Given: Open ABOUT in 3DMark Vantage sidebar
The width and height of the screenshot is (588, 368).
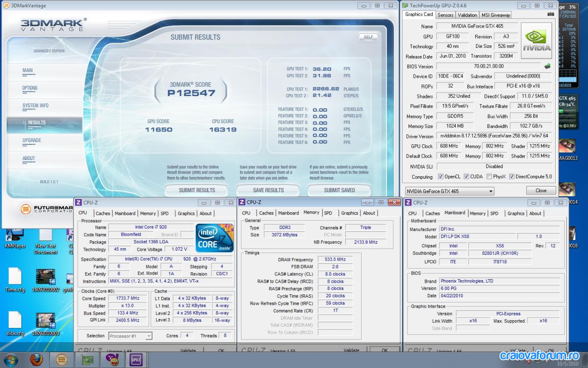Looking at the screenshot, I should pos(29,158).
